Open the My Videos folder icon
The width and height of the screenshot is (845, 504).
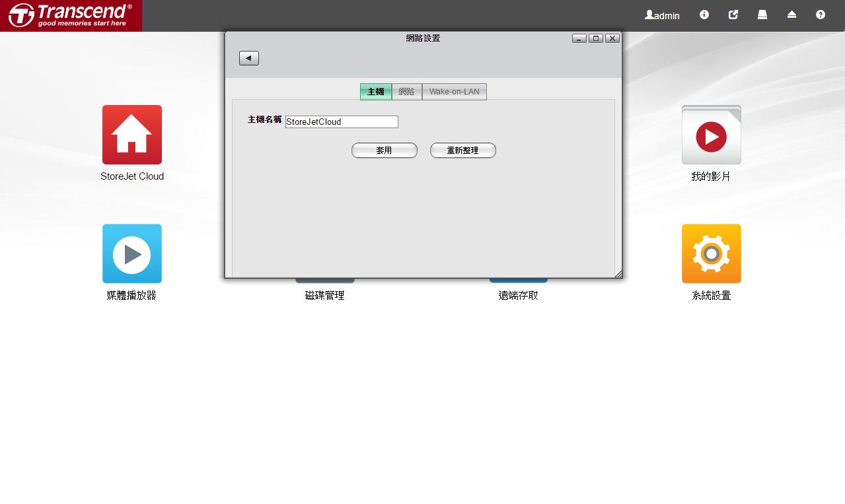tap(712, 135)
